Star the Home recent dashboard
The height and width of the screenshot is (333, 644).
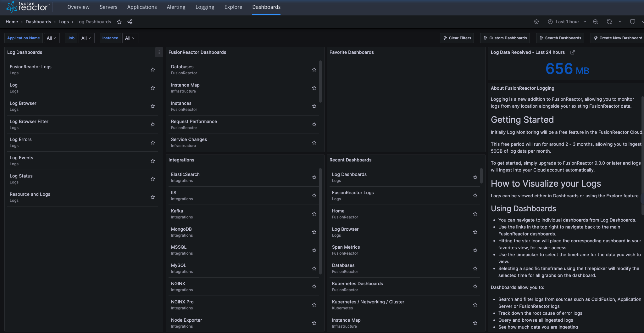[475, 214]
